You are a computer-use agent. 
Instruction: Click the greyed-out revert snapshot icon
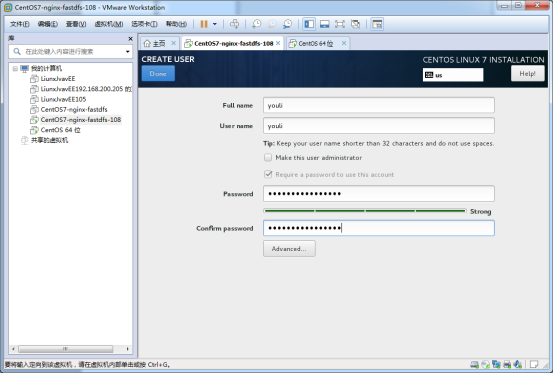[x=272, y=24]
